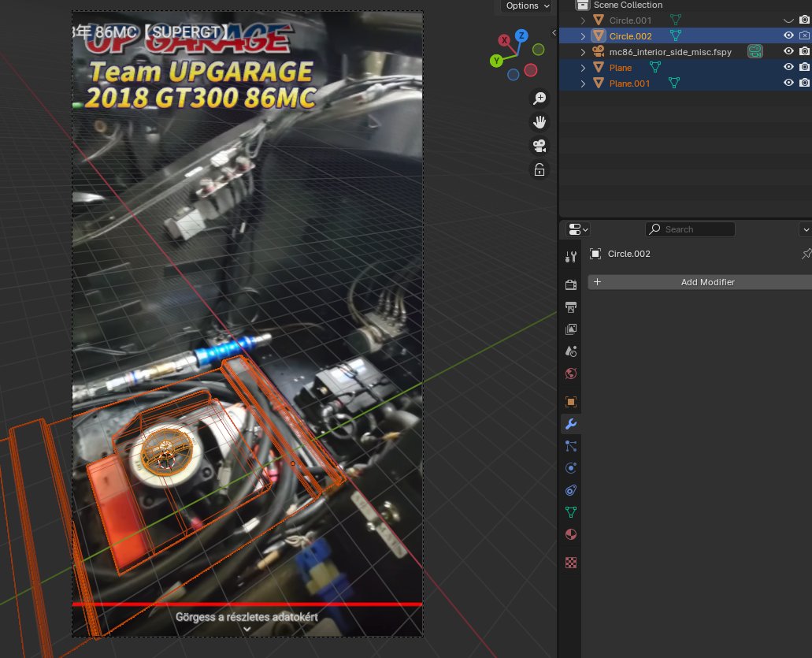
Task: Expand the Circle.002 tree row
Action: point(583,35)
